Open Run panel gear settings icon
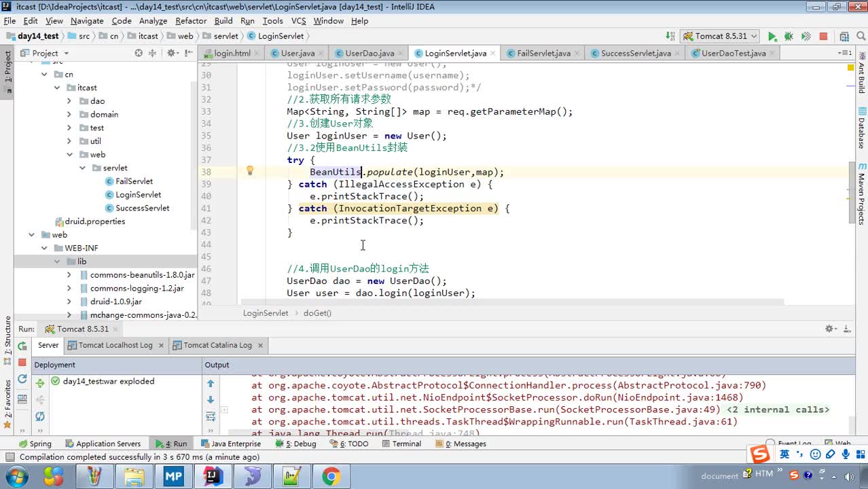Screen dimensions: 868x489 830,329
